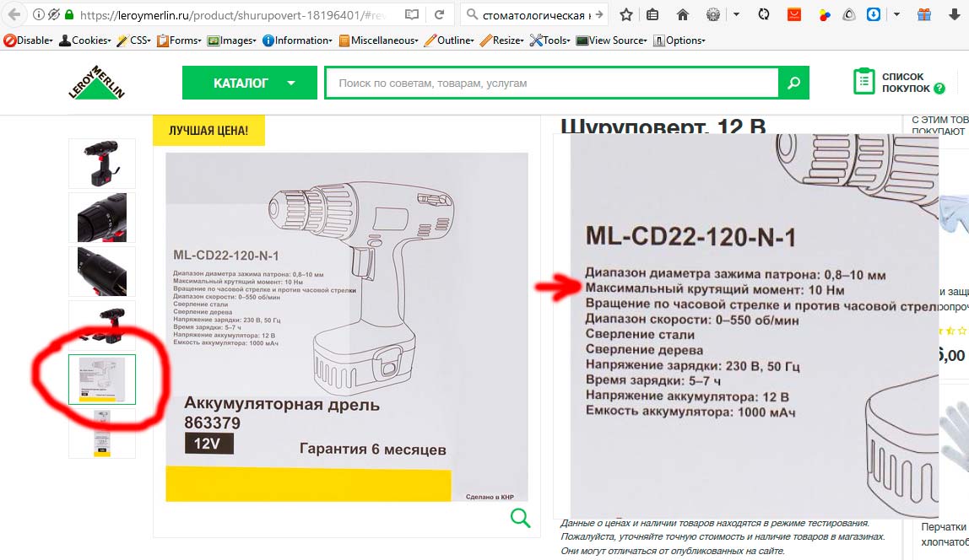Select the fourth thumbnail of drill with charger

point(102,326)
